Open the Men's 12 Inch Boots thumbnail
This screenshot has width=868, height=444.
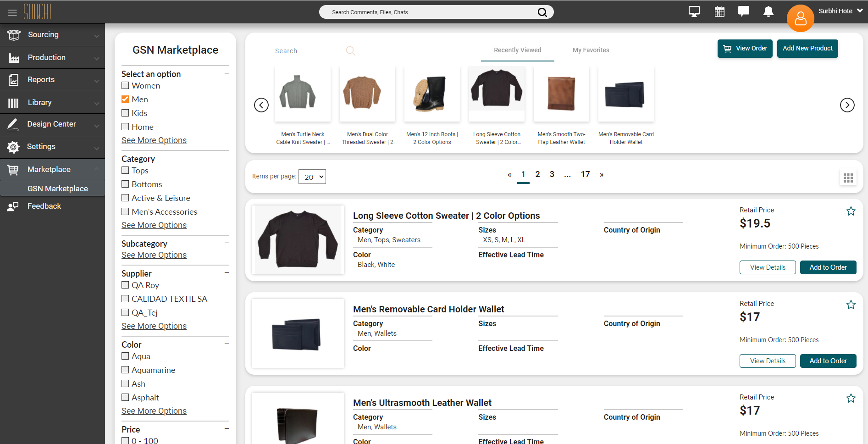tap(432, 94)
